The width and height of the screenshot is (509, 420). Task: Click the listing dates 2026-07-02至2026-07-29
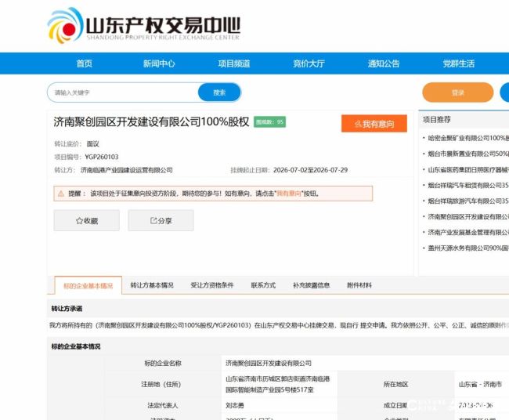tap(310, 170)
